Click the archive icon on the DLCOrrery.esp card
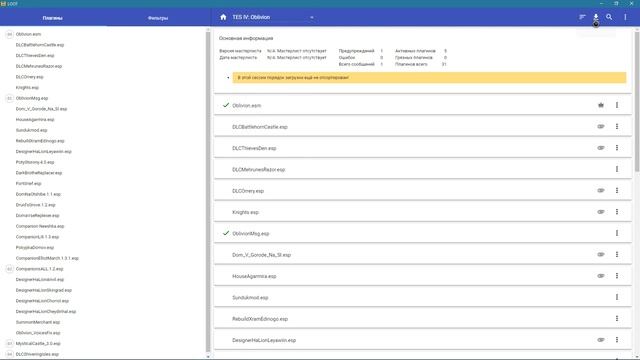The image size is (640, 360). point(601,191)
